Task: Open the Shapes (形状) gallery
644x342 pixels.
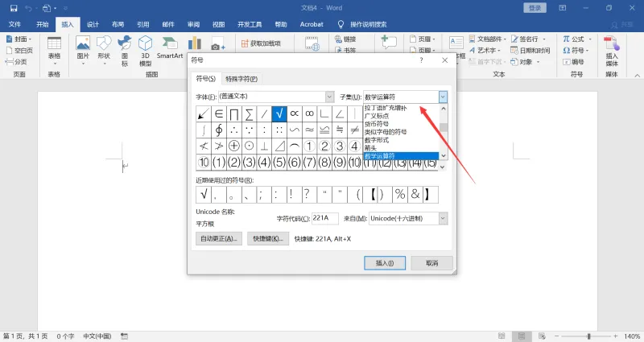Action: (104, 51)
